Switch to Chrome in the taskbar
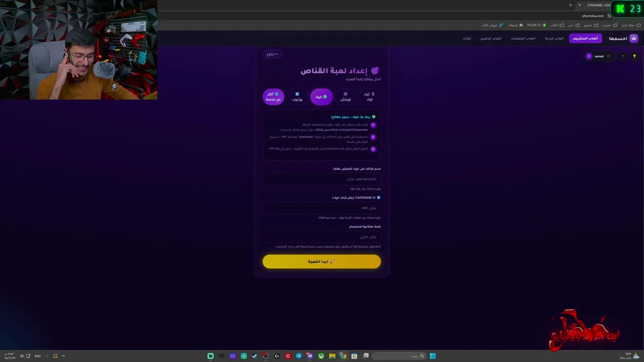Image resolution: width=644 pixels, height=362 pixels. click(x=343, y=356)
